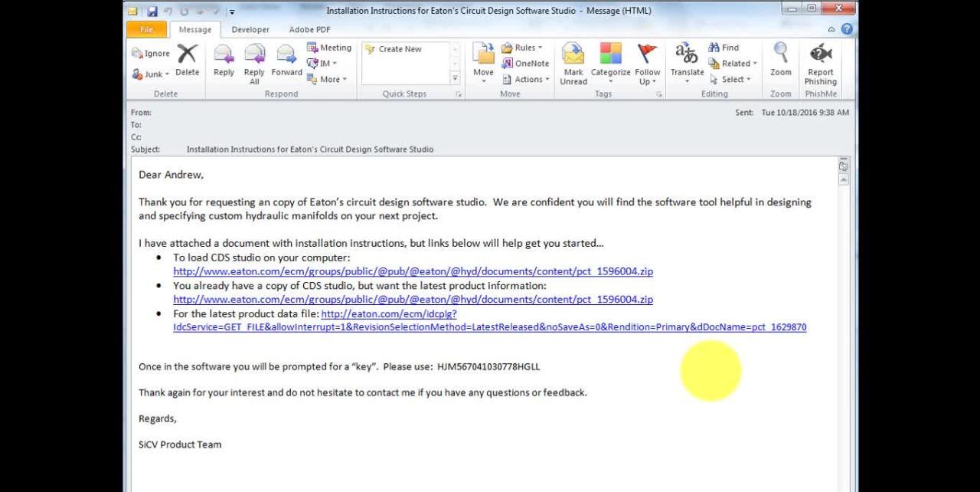The image size is (980, 492).
Task: Click Reply All
Action: (x=254, y=64)
